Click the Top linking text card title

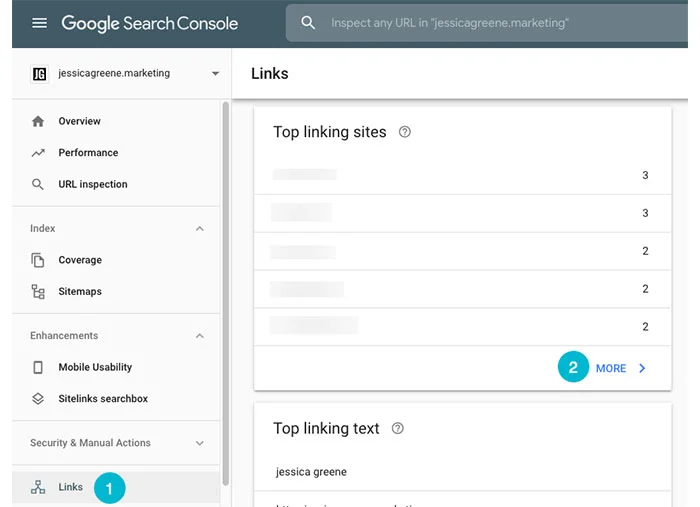pyautogui.click(x=326, y=428)
